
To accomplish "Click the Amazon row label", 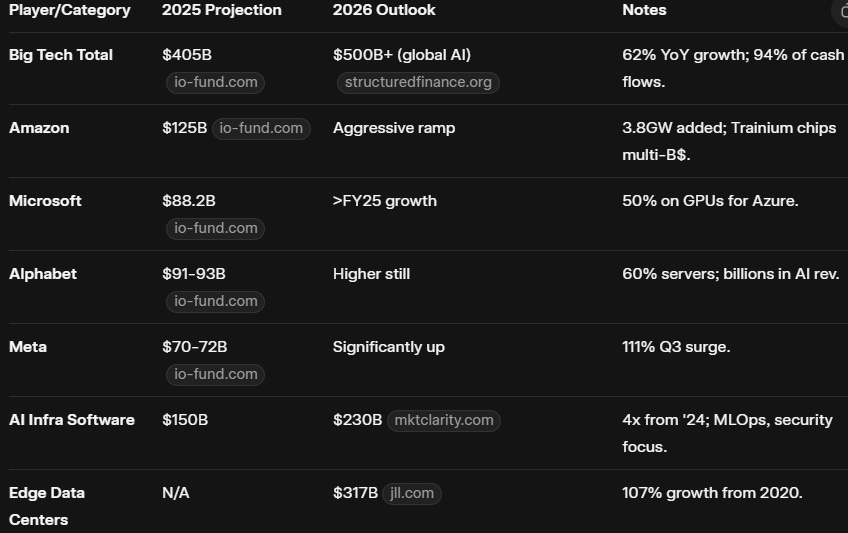I will 39,128.
